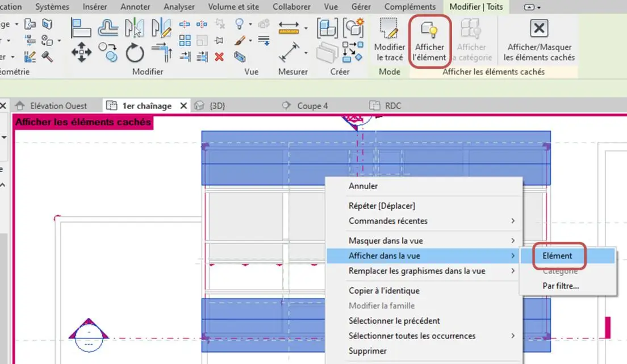Select Split with Gap tool
627x364 pixels.
click(x=202, y=24)
